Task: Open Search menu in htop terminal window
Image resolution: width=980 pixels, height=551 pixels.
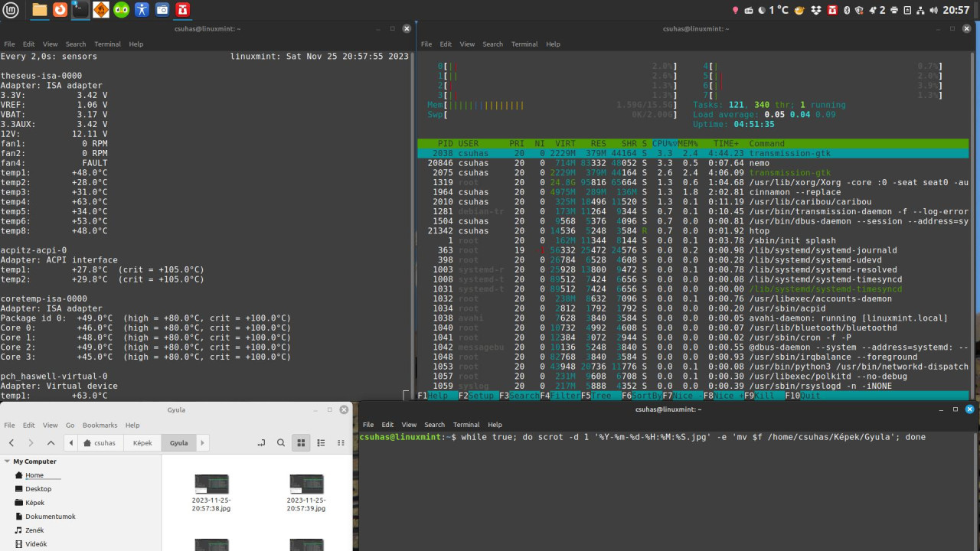Action: [493, 44]
